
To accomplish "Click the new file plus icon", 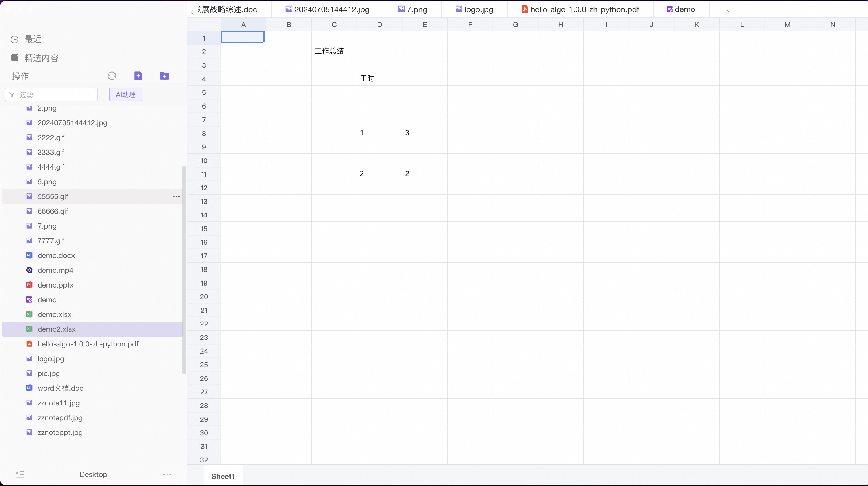I will click(x=138, y=76).
